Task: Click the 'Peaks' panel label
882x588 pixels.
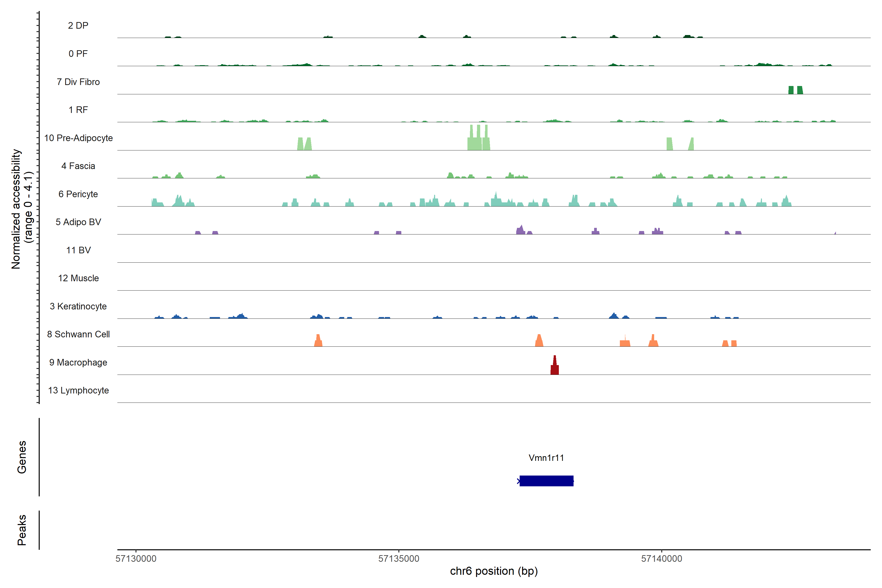Action: point(22,529)
